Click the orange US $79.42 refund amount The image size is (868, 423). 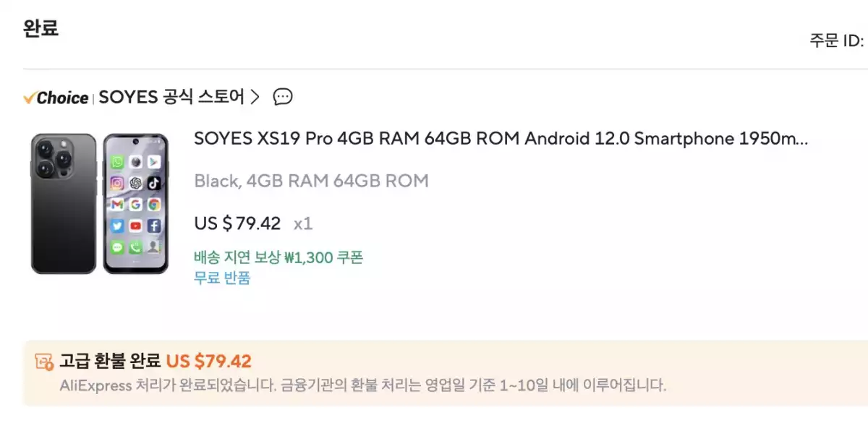(208, 361)
